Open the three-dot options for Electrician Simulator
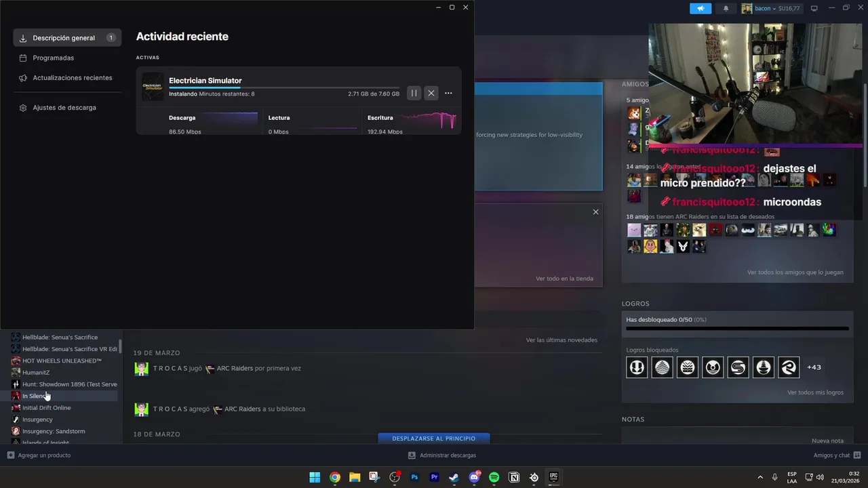 448,94
